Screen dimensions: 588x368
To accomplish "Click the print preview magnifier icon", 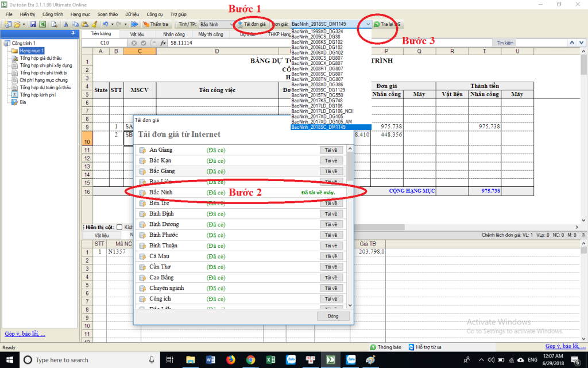I will [53, 24].
